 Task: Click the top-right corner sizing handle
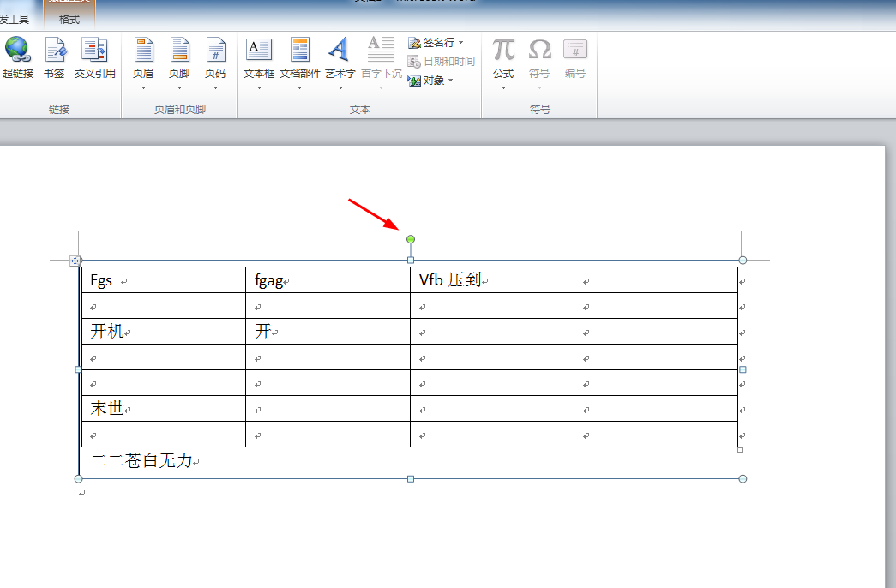(x=743, y=261)
